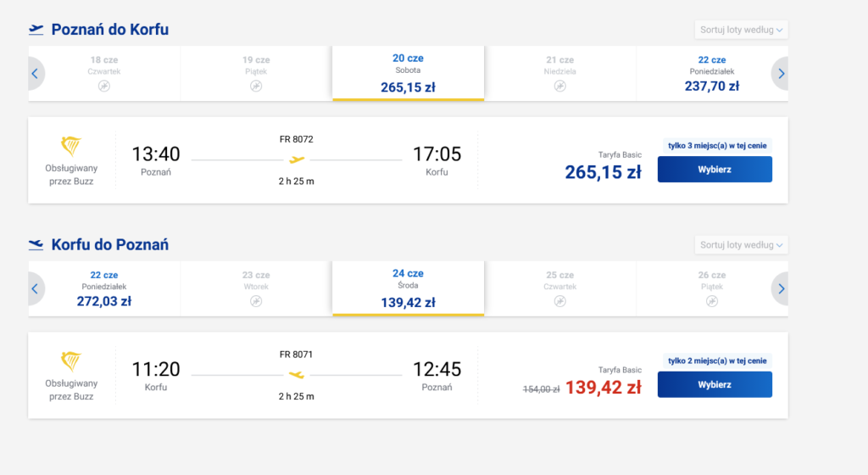Click the yellow plane icon under FR 8072

pos(296,159)
